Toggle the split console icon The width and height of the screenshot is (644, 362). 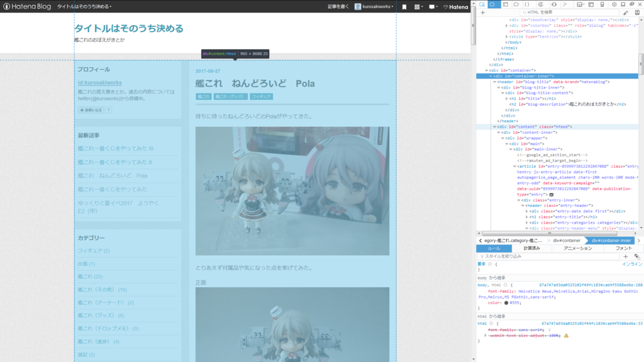pyautogui.click(x=591, y=4)
